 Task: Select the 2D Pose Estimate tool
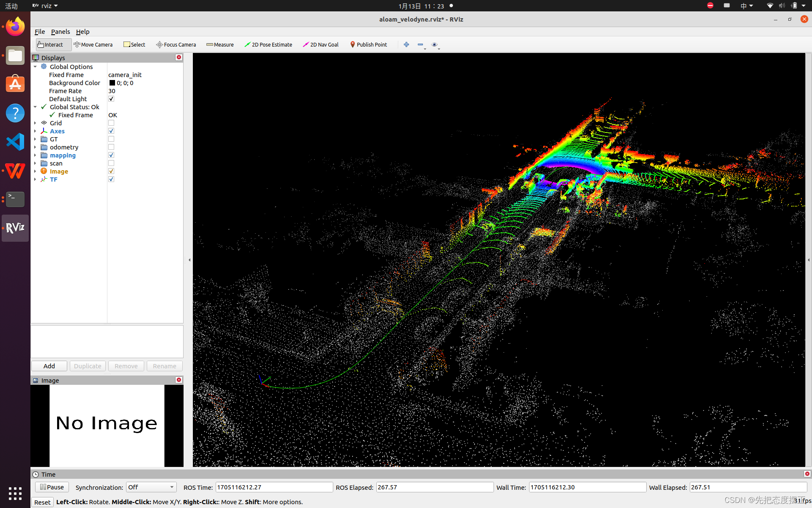(x=268, y=44)
